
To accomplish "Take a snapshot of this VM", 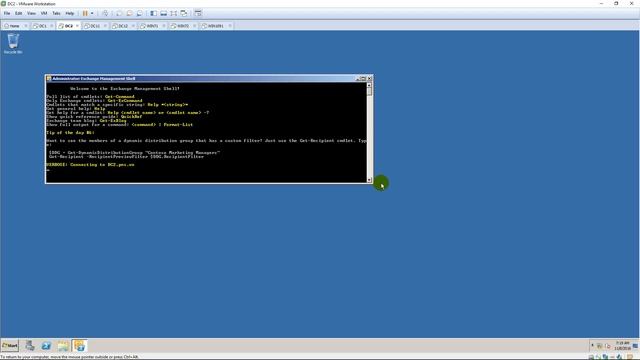I will 119,13.
